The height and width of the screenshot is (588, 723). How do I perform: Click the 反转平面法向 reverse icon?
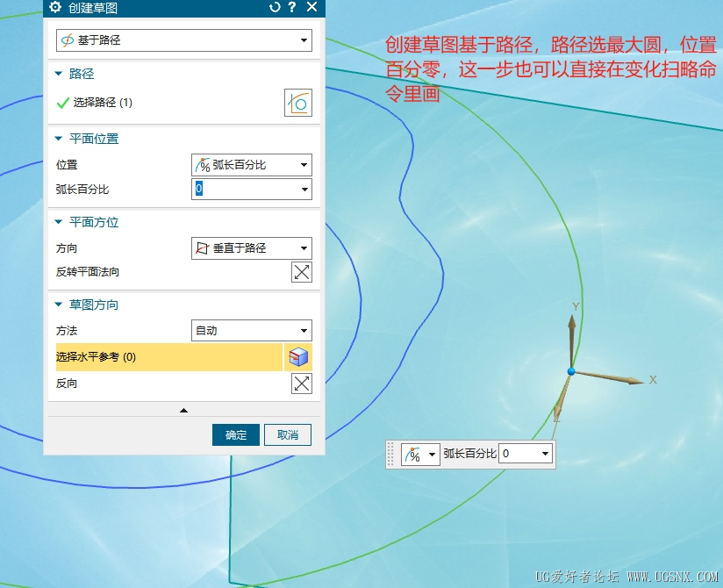(x=302, y=272)
